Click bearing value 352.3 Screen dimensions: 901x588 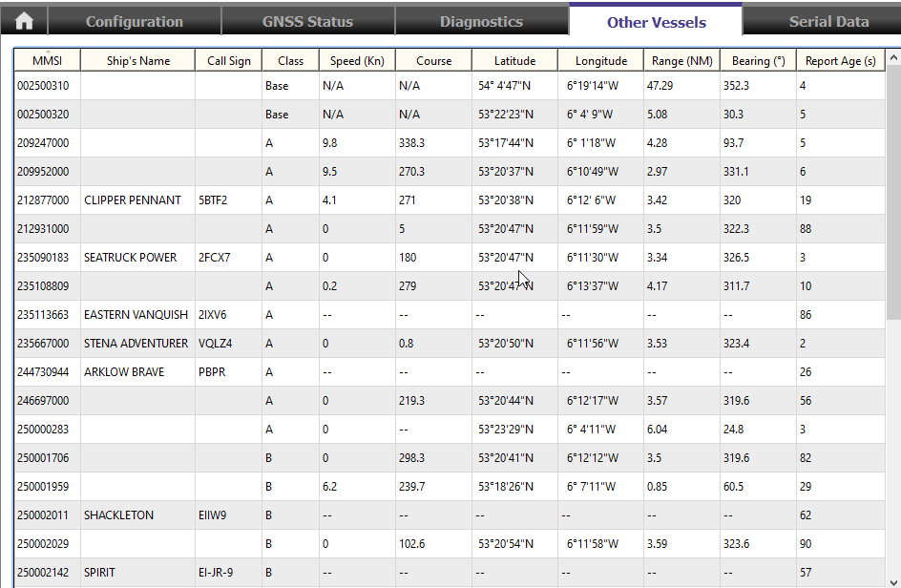click(x=736, y=86)
